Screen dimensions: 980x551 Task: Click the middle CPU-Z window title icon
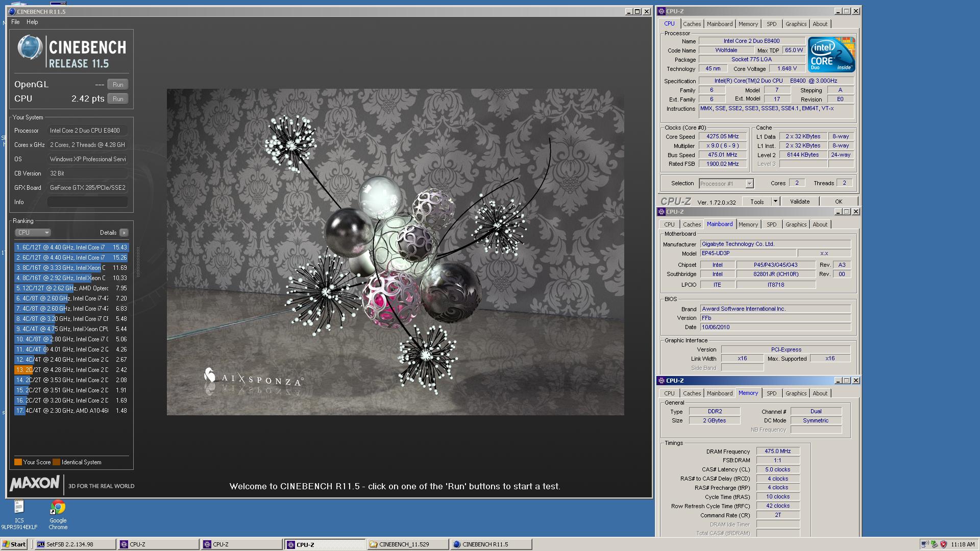pyautogui.click(x=661, y=212)
